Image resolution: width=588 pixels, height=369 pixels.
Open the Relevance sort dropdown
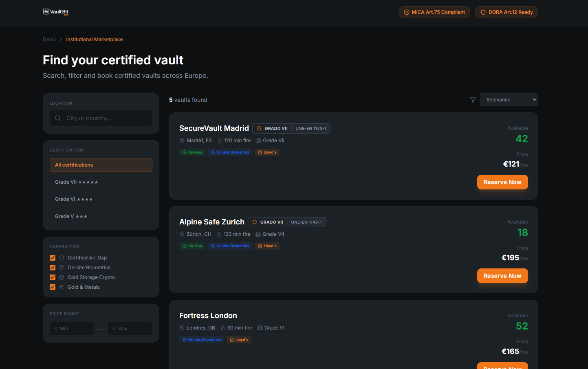click(x=509, y=99)
